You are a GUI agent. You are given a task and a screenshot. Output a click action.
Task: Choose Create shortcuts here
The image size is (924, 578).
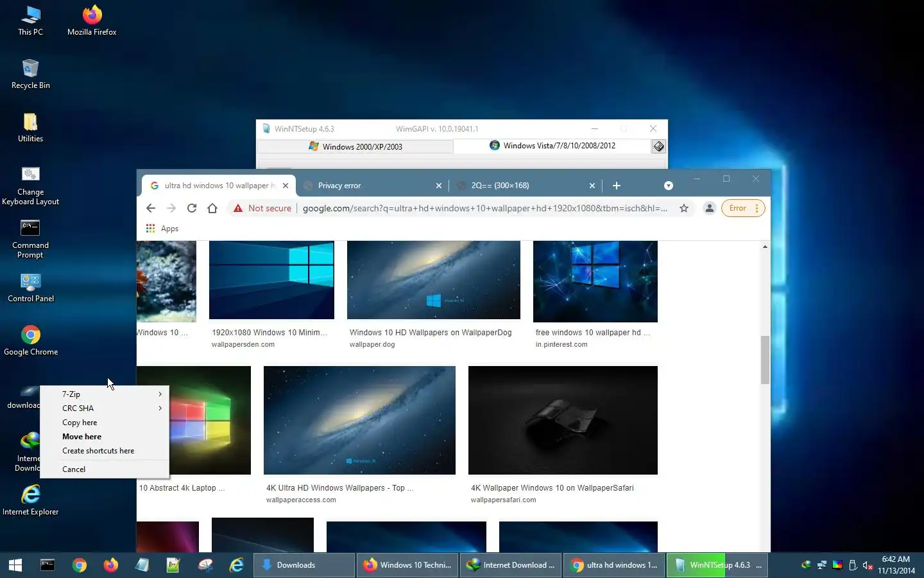tap(105, 451)
